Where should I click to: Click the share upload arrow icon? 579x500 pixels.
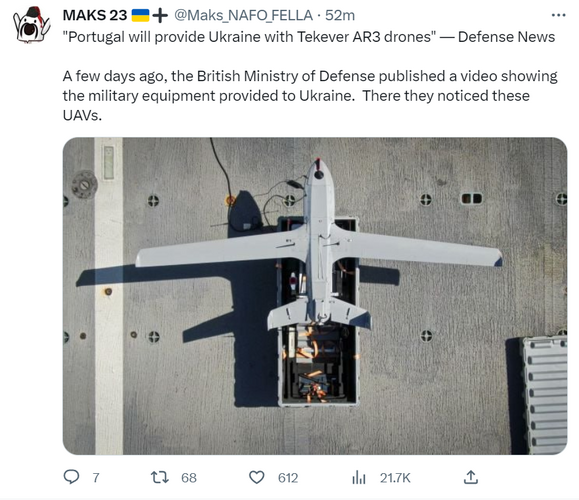tap(471, 477)
